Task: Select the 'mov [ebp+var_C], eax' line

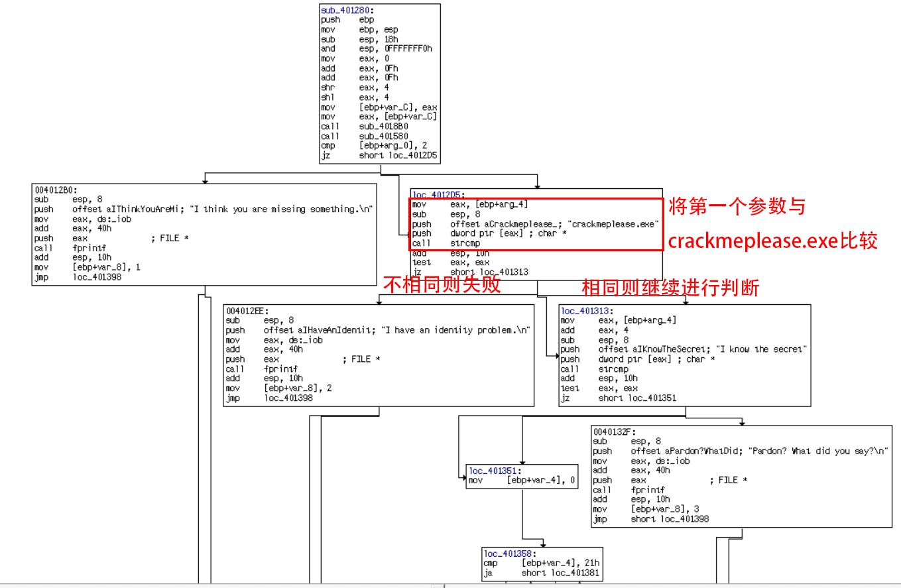Action: coord(379,107)
